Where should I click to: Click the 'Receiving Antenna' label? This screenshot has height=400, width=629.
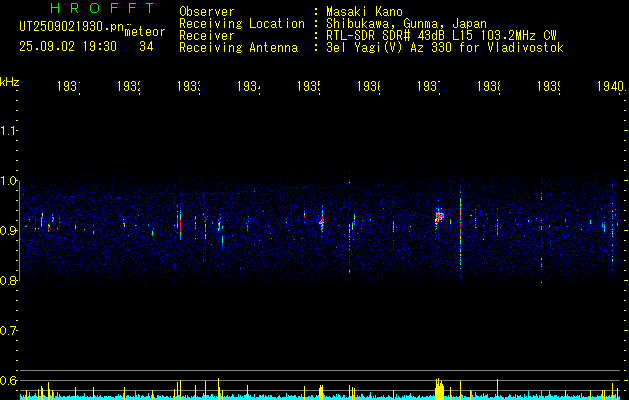[x=239, y=48]
